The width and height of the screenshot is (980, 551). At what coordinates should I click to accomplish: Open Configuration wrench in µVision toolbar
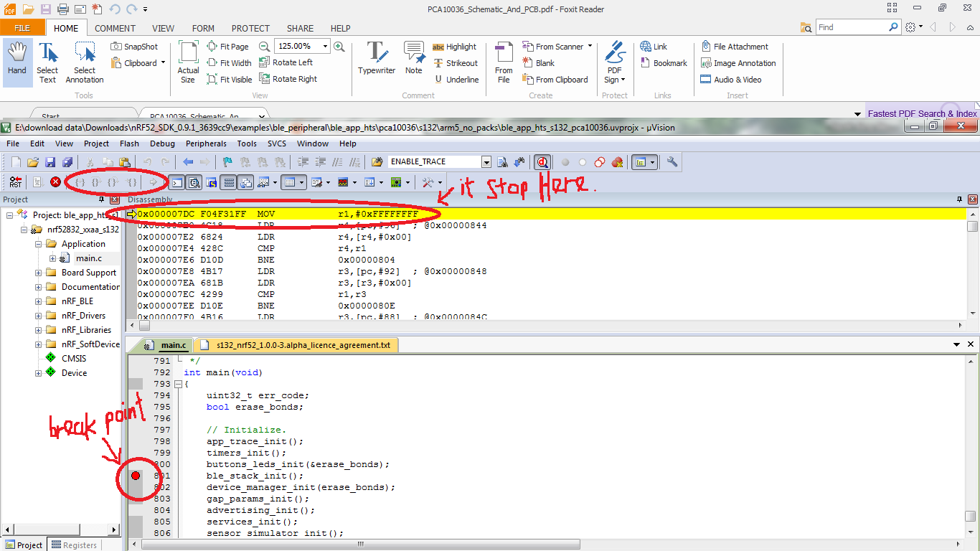tap(672, 162)
